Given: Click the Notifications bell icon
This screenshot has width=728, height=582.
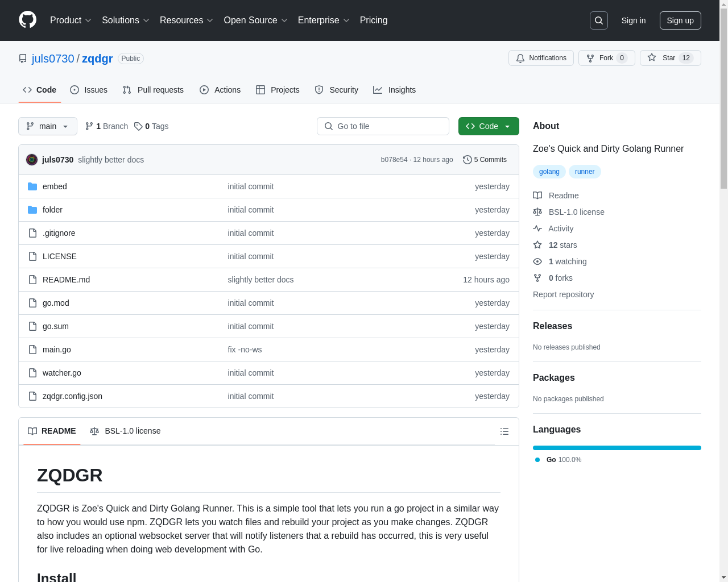Looking at the screenshot, I should 520,58.
